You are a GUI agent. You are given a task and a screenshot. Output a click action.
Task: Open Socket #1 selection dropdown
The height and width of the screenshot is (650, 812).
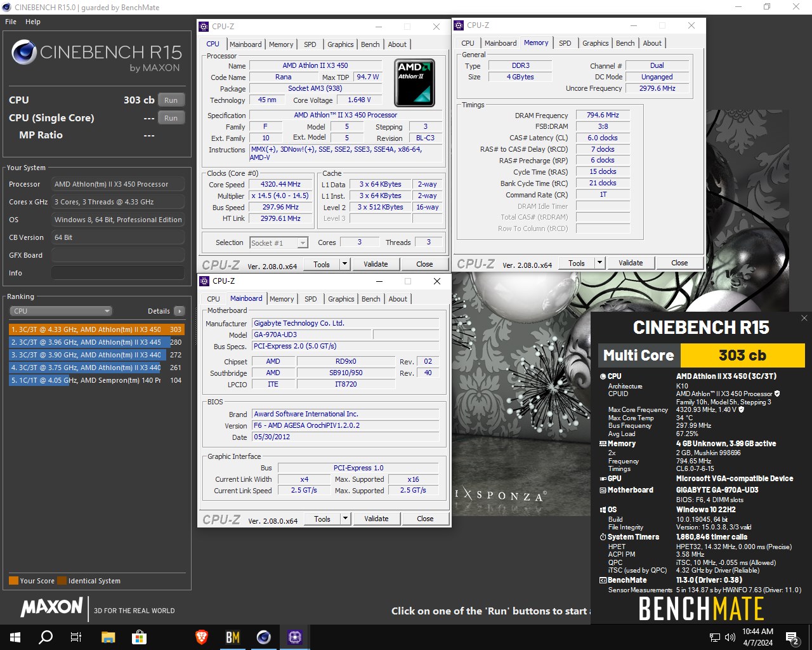coord(278,242)
